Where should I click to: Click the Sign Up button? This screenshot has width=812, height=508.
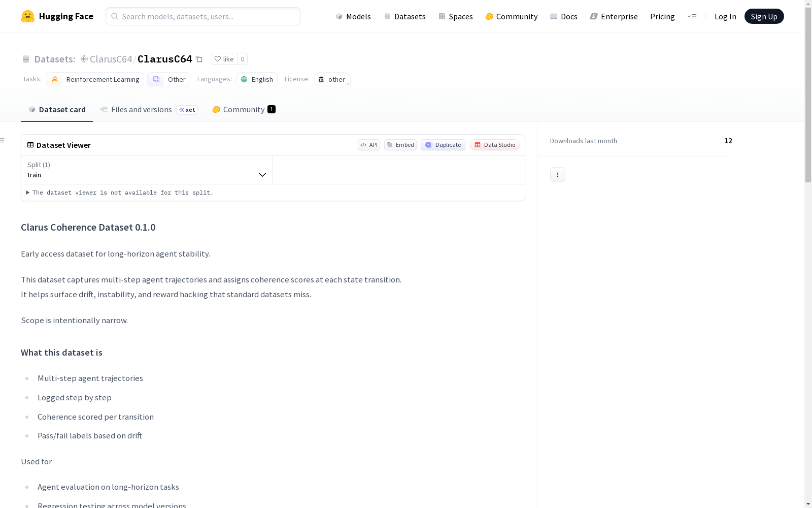(x=764, y=16)
